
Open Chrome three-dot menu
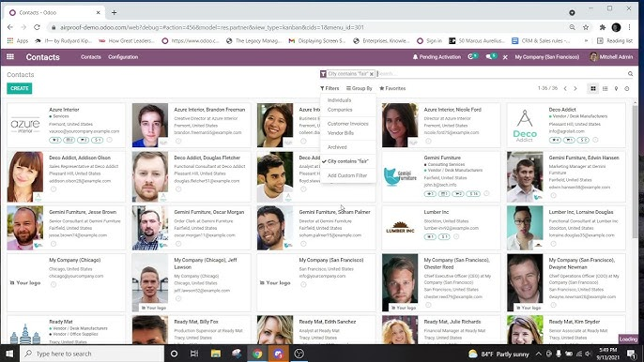[x=629, y=27]
